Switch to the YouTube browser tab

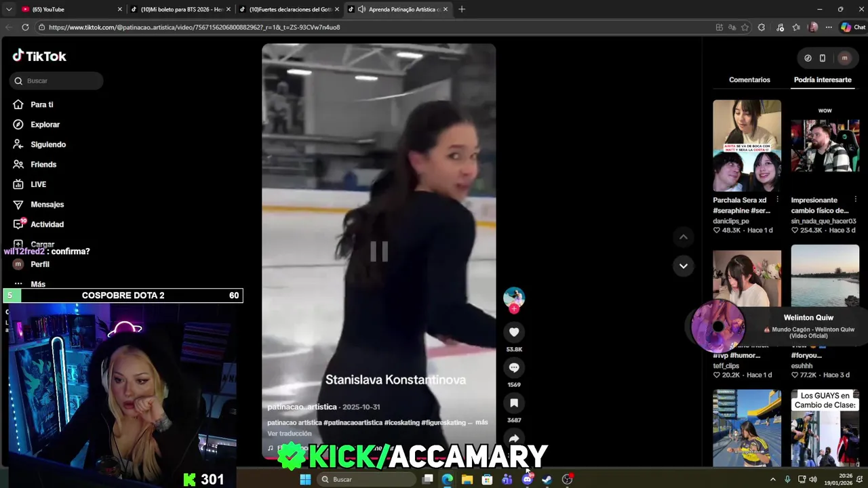coord(71,9)
